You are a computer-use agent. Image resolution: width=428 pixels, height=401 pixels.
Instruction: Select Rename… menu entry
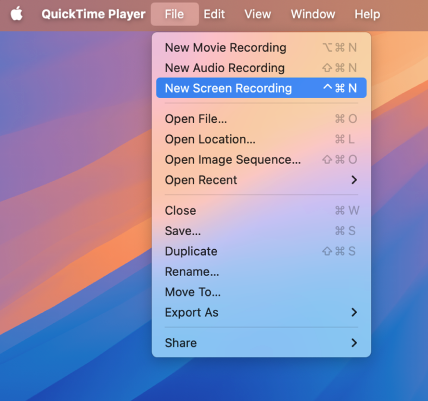(x=261, y=272)
